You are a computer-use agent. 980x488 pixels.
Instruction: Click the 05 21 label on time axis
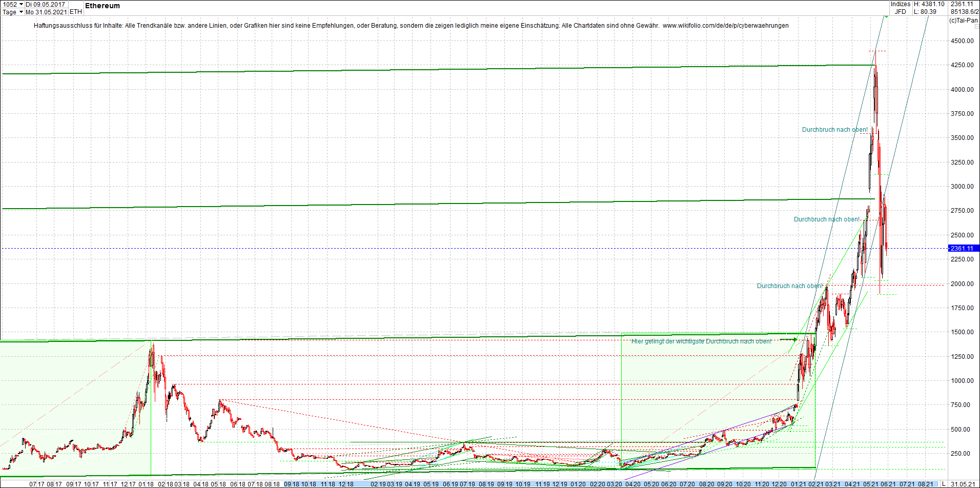(871, 484)
